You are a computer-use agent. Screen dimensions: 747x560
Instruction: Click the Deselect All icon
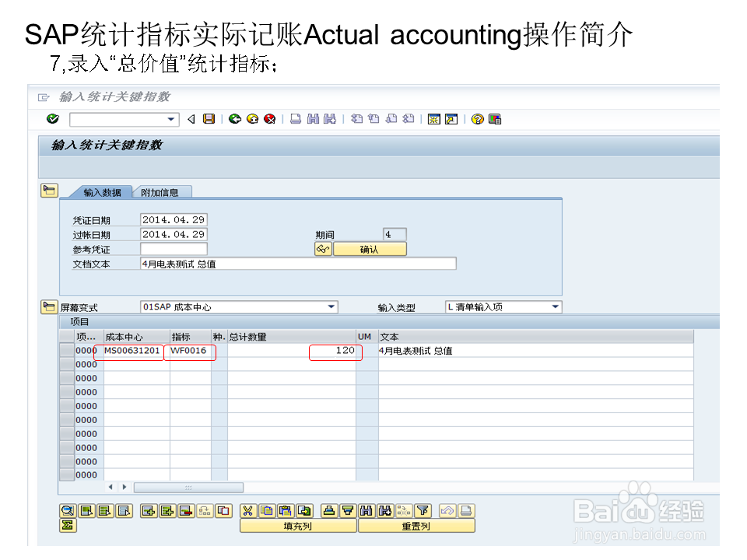(x=124, y=511)
